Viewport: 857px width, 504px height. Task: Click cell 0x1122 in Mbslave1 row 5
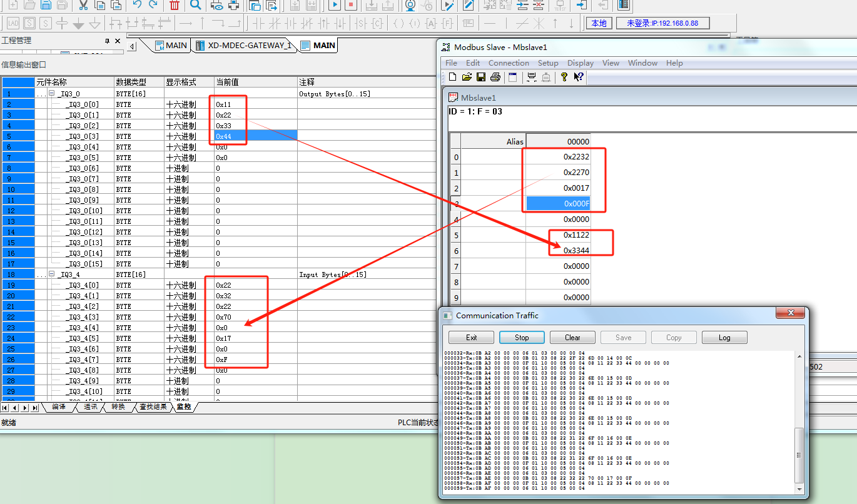[x=558, y=235]
